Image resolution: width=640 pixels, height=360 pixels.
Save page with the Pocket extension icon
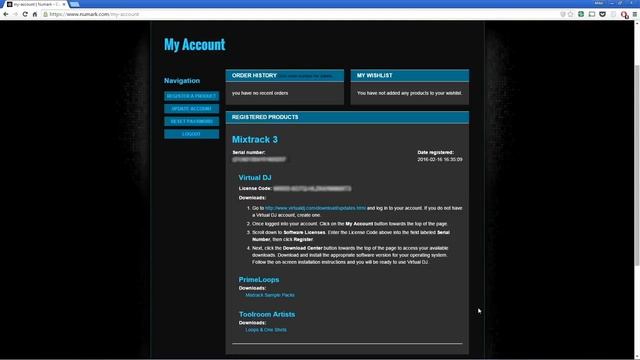tap(602, 14)
